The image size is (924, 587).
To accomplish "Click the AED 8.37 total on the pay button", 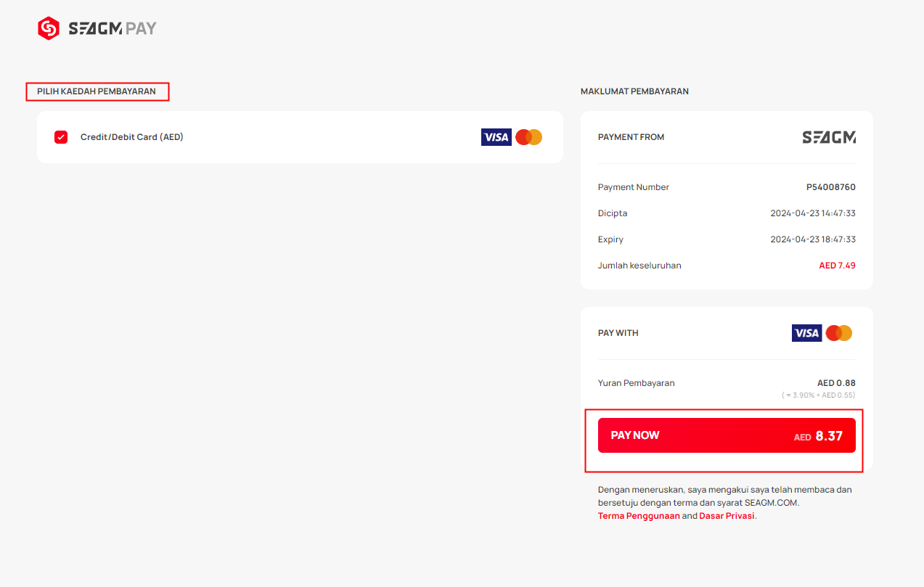I will 818,436.
